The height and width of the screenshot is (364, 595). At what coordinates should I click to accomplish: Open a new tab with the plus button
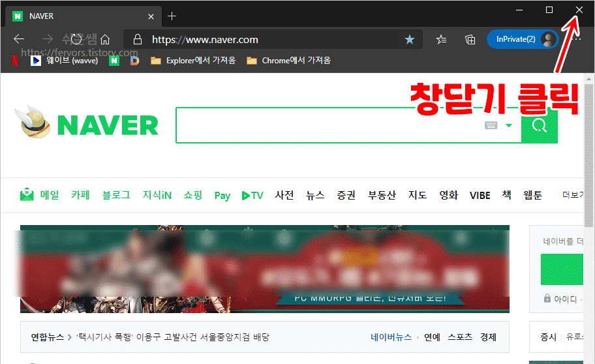click(x=172, y=16)
